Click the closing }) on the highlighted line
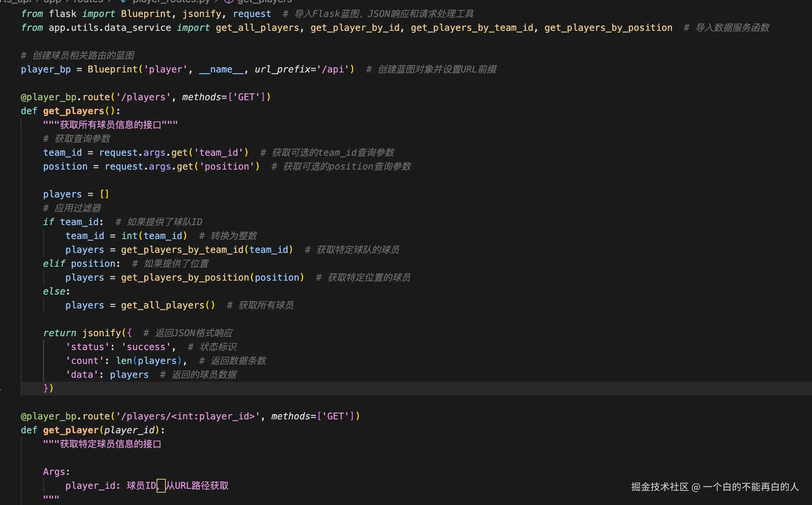This screenshot has height=505, width=812. tap(48, 388)
